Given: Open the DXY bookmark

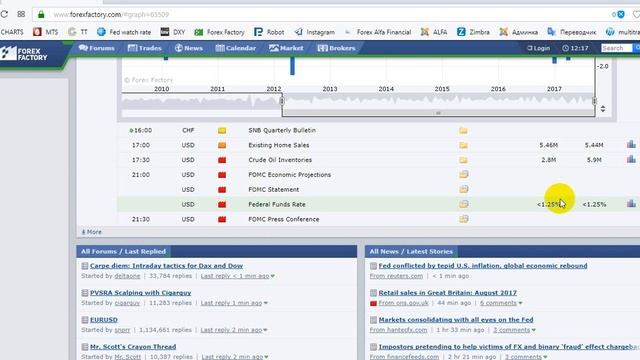Looking at the screenshot, I should [173, 32].
